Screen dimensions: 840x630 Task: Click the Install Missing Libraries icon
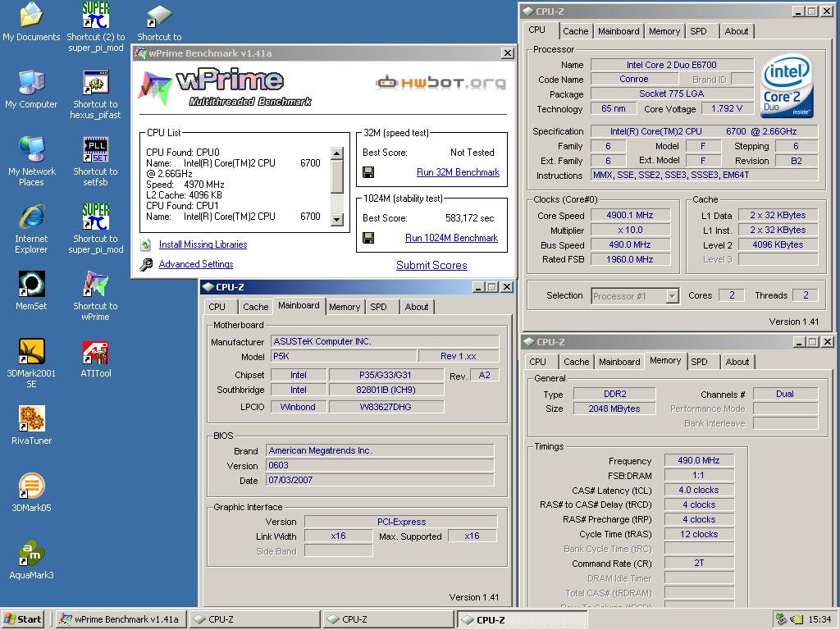coord(146,244)
